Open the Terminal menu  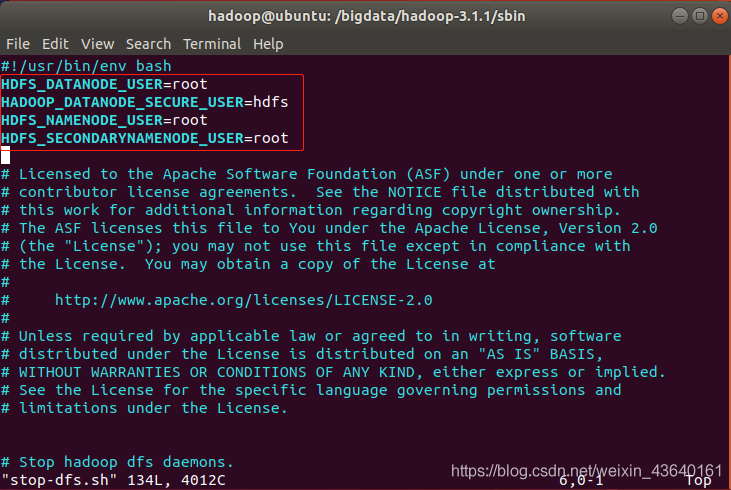click(x=212, y=44)
